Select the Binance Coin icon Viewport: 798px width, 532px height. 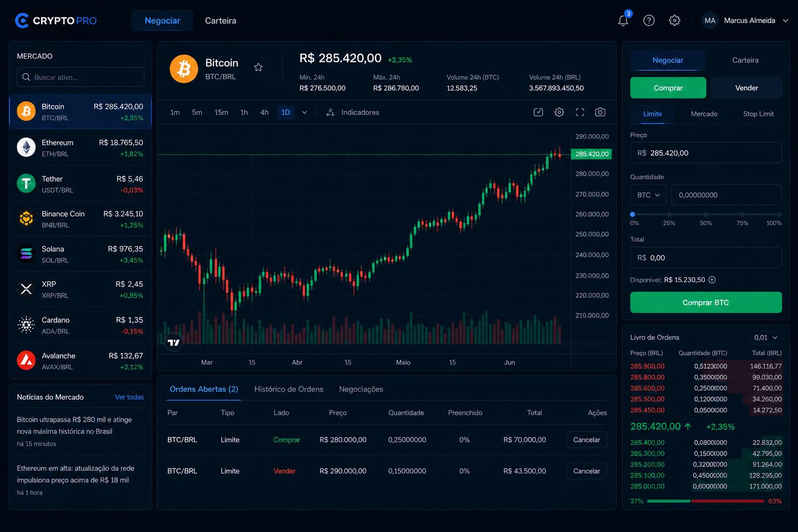click(26, 219)
